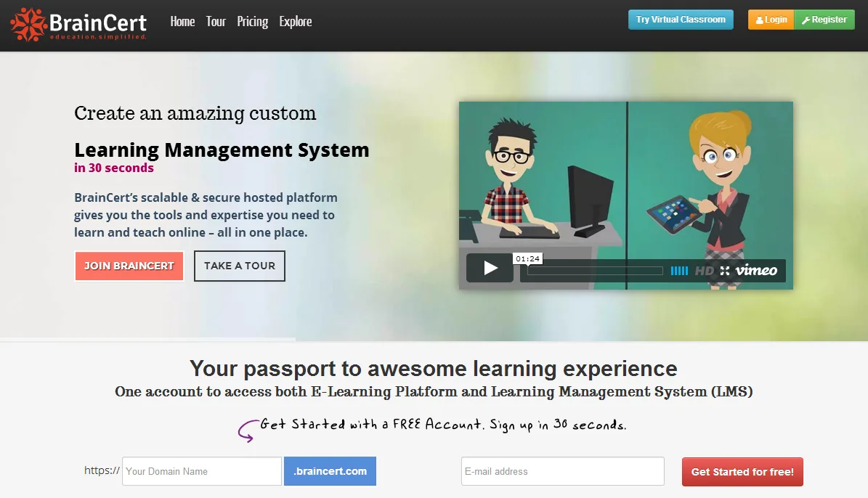Focus the Your Domain Name field
This screenshot has height=498, width=868.
pyautogui.click(x=201, y=471)
